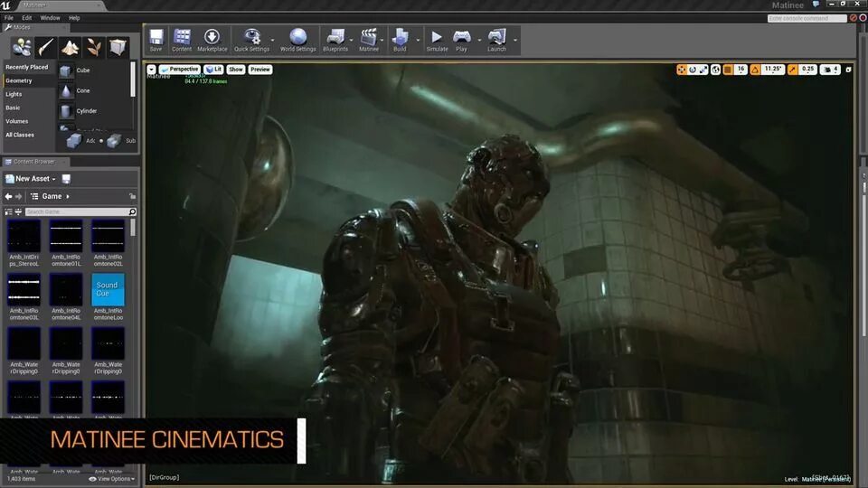Open the Content toolbar icon
The width and height of the screenshot is (868, 488).
pos(182,37)
